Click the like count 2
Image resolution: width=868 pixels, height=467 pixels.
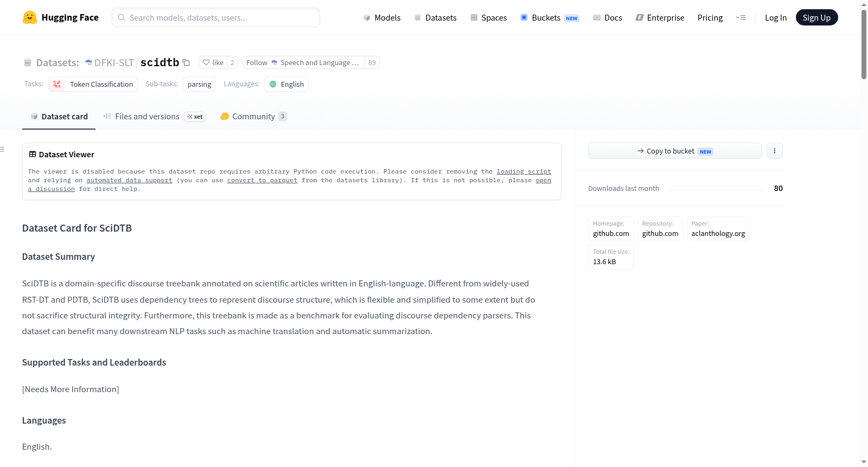pyautogui.click(x=232, y=62)
